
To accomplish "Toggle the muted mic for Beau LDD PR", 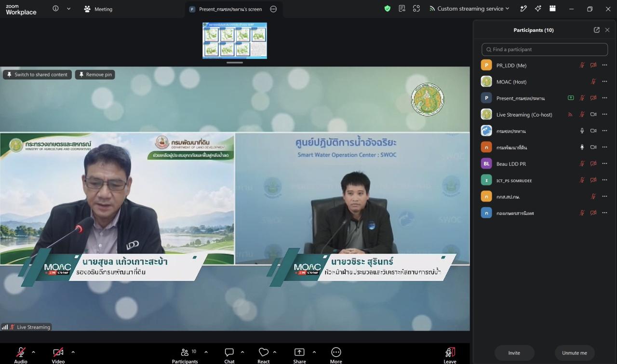I will [x=582, y=163].
